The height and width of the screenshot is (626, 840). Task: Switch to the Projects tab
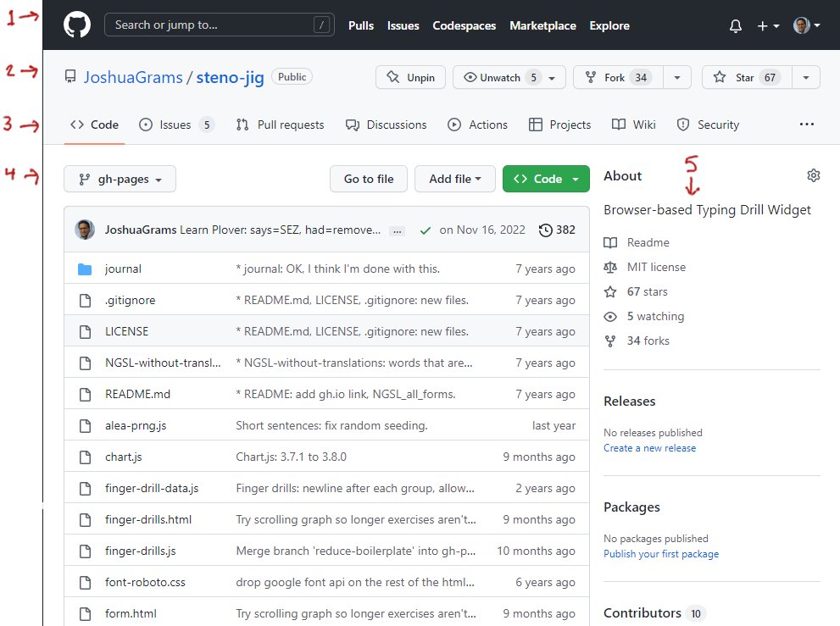point(559,125)
